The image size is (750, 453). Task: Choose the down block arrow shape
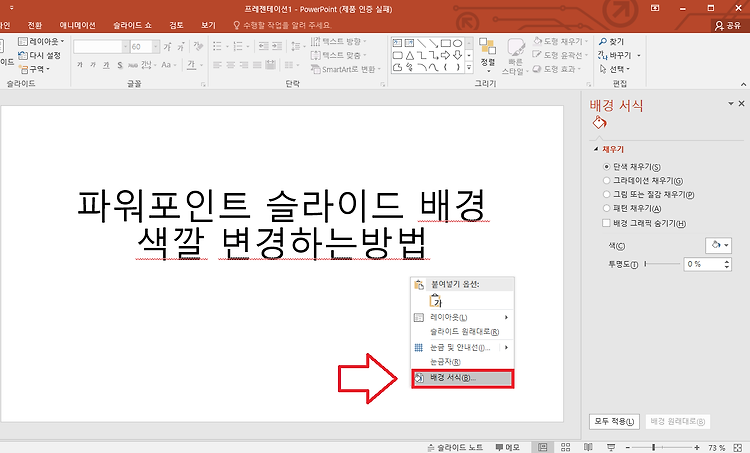click(457, 55)
